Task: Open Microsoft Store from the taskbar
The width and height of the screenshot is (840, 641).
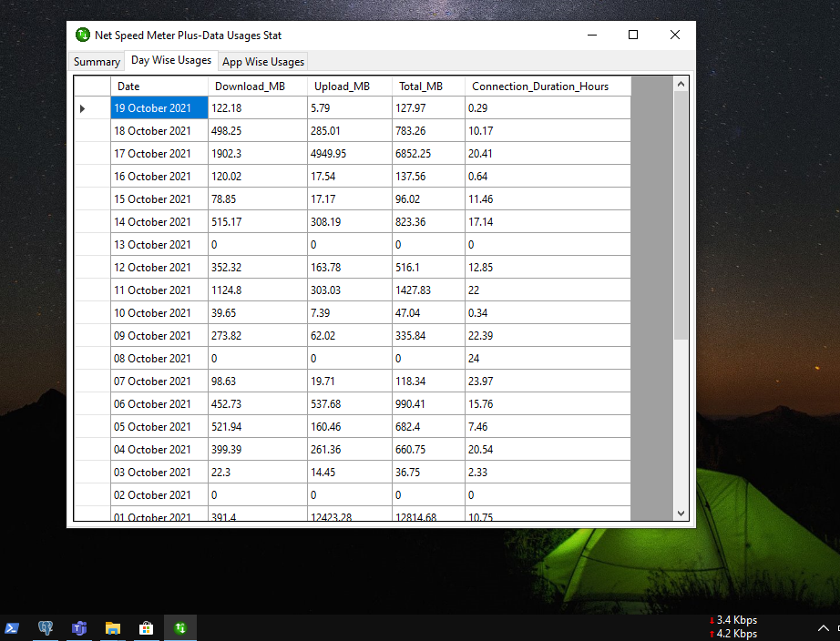Action: coord(146,627)
